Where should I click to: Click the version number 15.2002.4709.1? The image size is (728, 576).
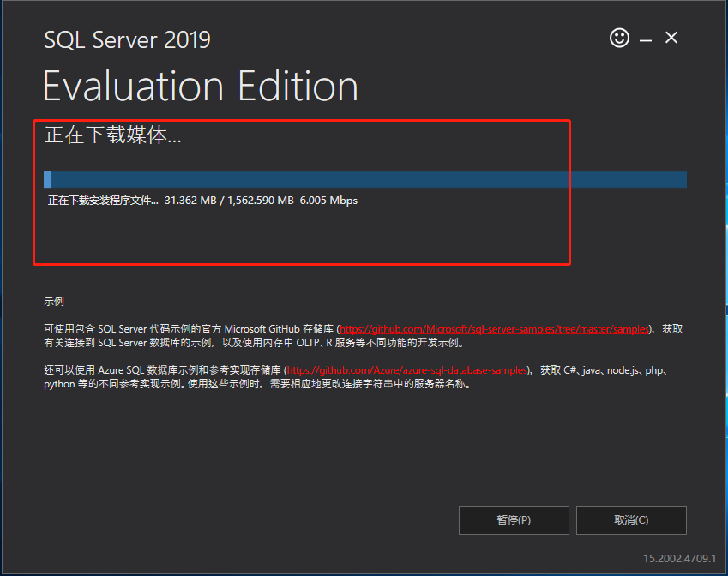tap(679, 558)
